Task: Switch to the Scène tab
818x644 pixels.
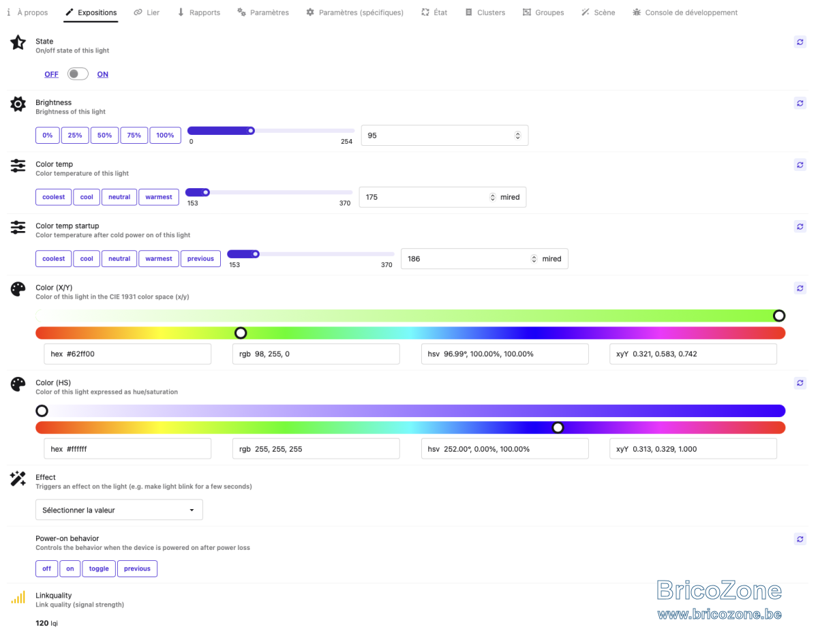Action: point(598,12)
